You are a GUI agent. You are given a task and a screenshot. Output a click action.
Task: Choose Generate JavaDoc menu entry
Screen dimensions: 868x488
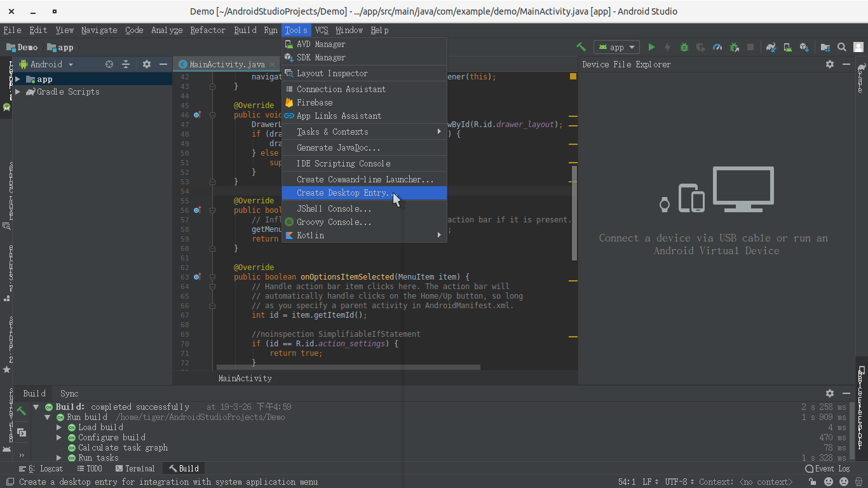pos(364,147)
